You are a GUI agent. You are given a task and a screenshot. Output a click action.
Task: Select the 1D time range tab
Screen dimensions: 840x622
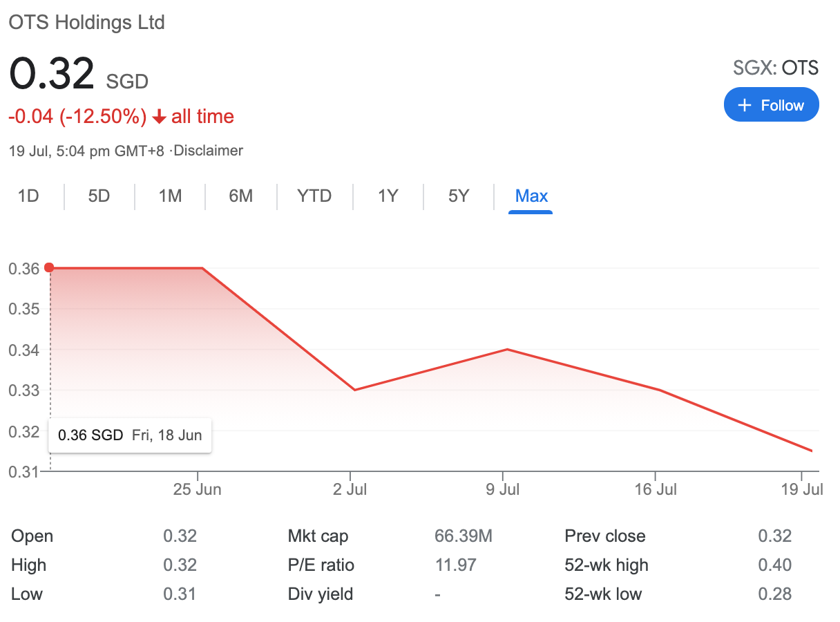click(28, 196)
